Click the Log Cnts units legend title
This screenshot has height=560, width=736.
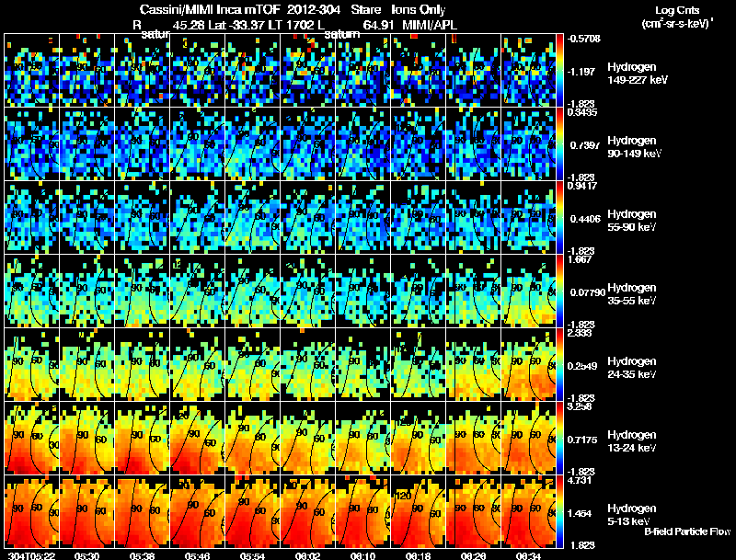(677, 17)
